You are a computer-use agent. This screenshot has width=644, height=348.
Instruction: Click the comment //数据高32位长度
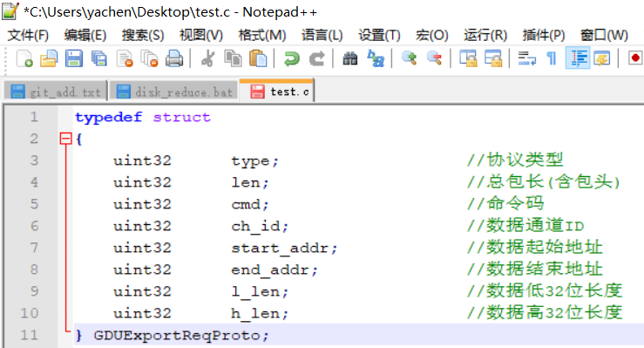[545, 312]
